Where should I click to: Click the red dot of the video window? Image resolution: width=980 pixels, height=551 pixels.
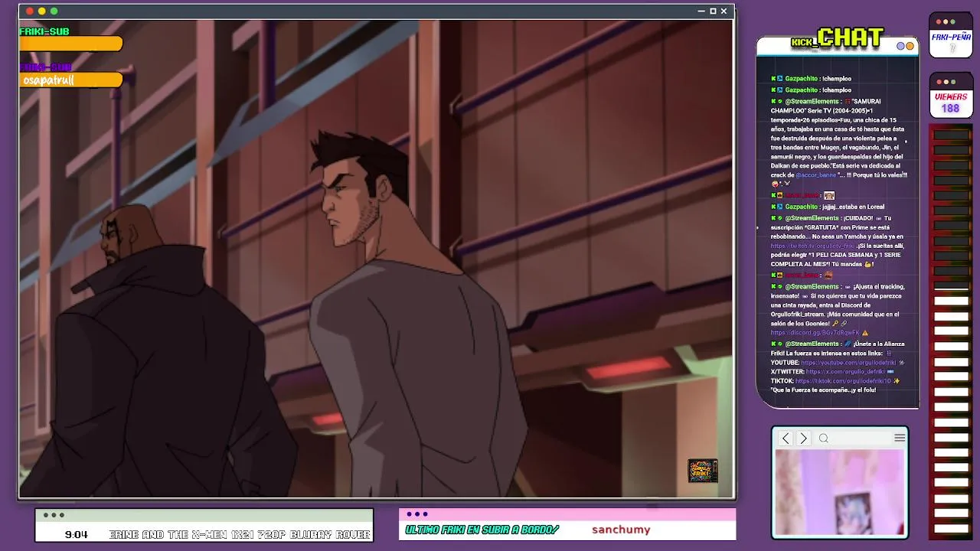click(30, 11)
